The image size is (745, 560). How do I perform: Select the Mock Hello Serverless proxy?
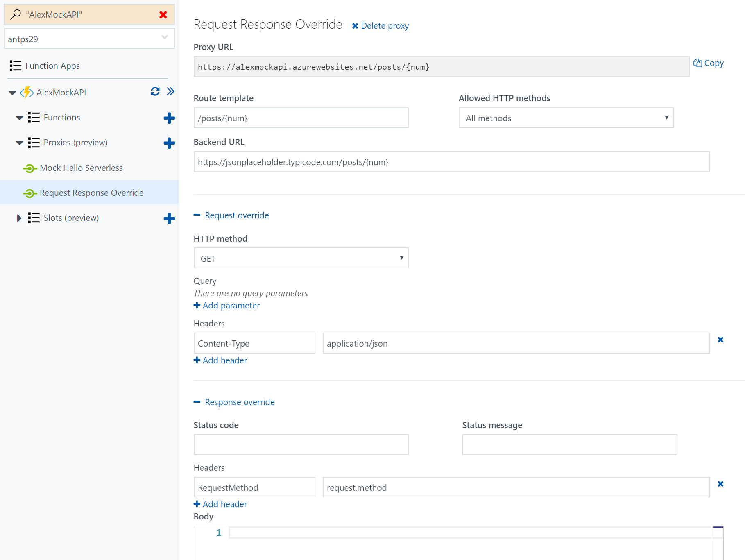point(81,168)
